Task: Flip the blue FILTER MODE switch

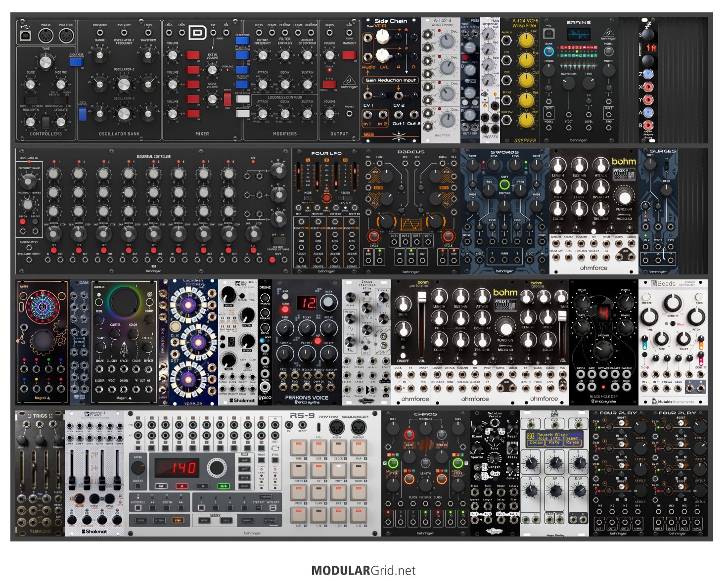Action: click(242, 41)
